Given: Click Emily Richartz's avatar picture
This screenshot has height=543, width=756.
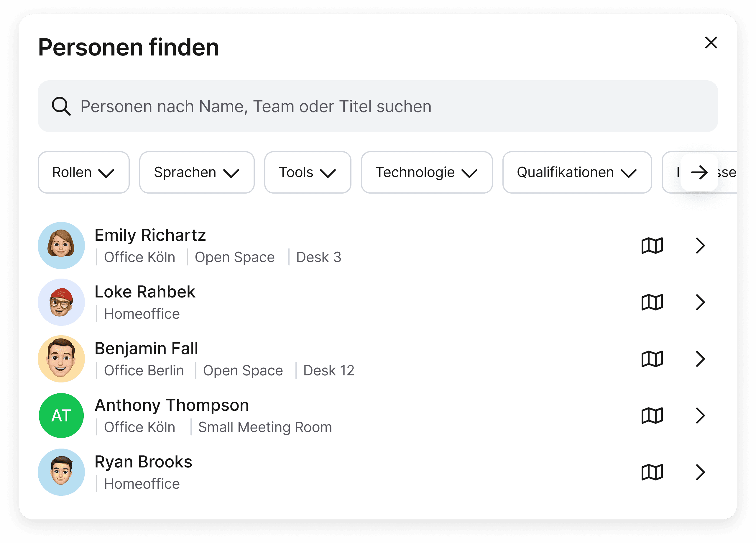Looking at the screenshot, I should tap(61, 245).
